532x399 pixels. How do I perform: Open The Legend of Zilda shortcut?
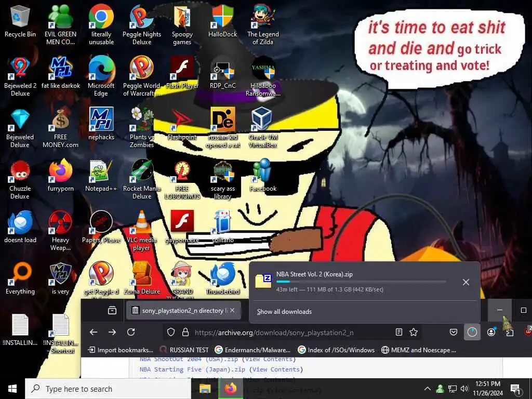click(263, 24)
